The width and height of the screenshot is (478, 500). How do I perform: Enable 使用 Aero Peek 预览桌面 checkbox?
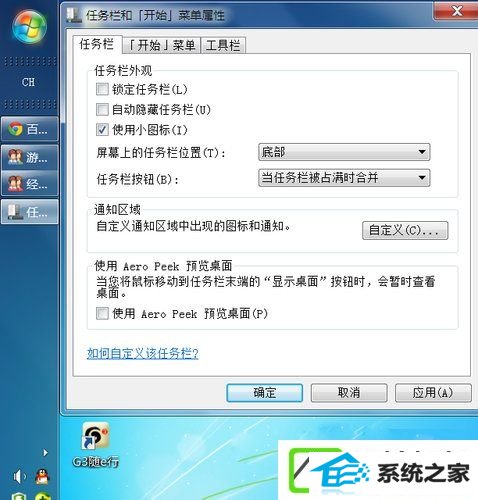pos(102,313)
